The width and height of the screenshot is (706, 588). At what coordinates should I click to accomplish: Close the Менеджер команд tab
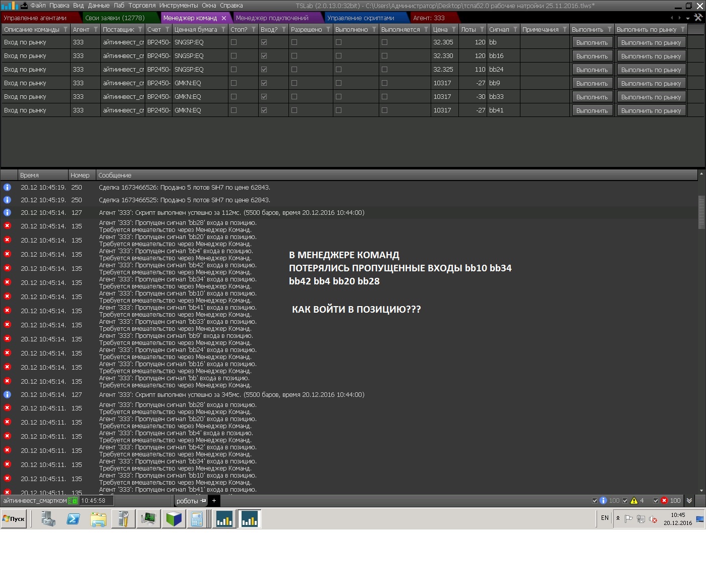click(x=224, y=18)
